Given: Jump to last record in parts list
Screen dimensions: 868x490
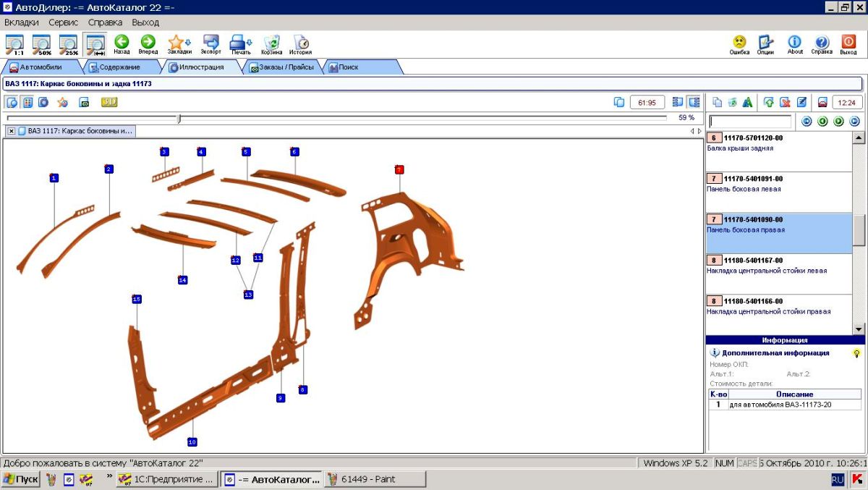Looking at the screenshot, I should pyautogui.click(x=854, y=122).
